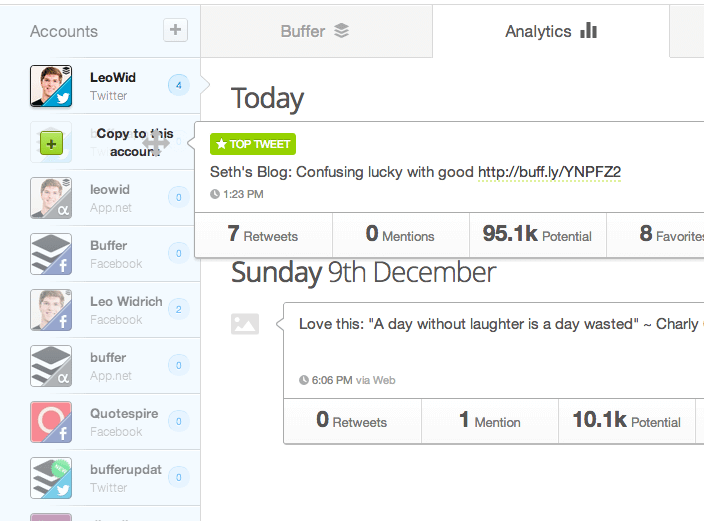704x521 pixels.
Task: Switch to the Analytics tab
Action: [550, 31]
